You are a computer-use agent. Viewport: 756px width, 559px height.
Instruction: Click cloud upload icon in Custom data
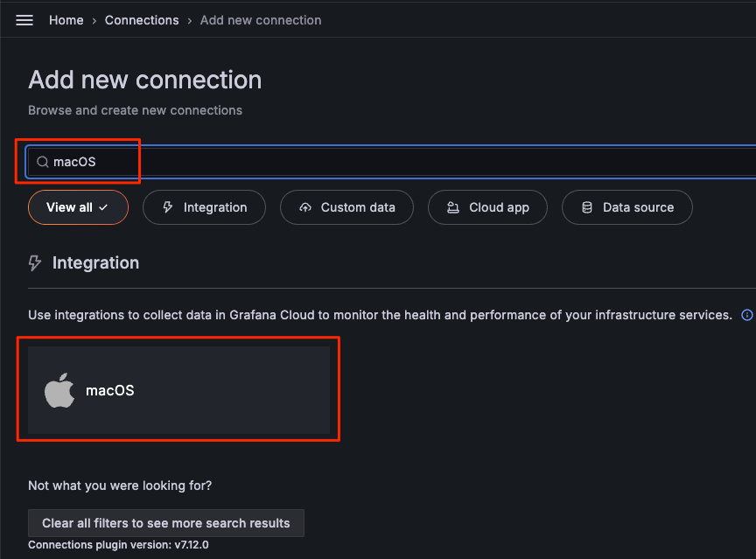(x=305, y=207)
